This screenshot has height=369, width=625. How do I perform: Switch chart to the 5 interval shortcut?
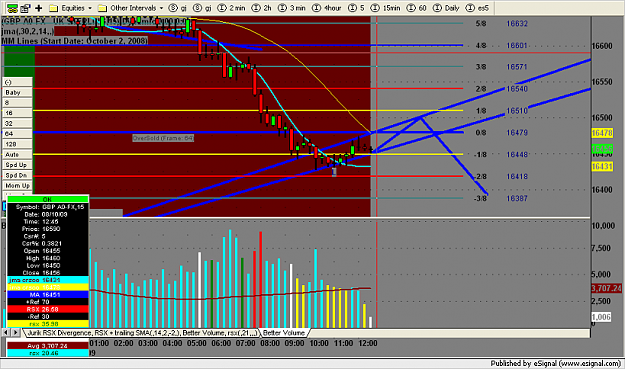[356, 8]
